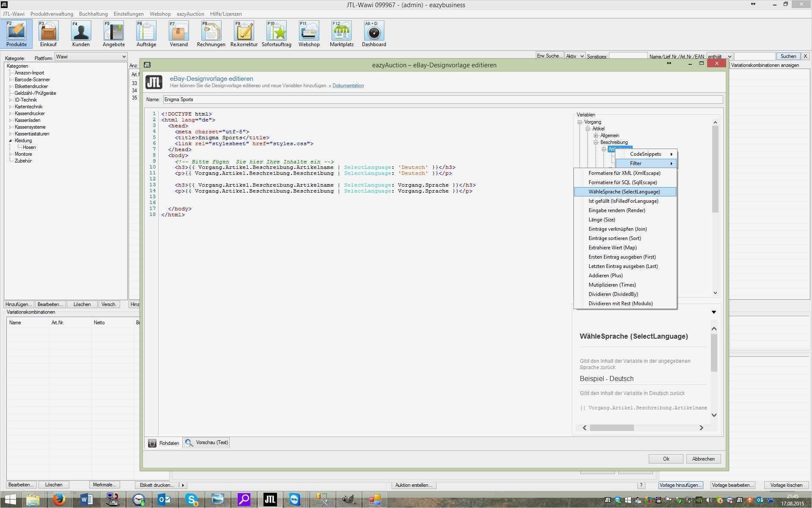Open the Plattform Wawi dropdown

point(91,57)
